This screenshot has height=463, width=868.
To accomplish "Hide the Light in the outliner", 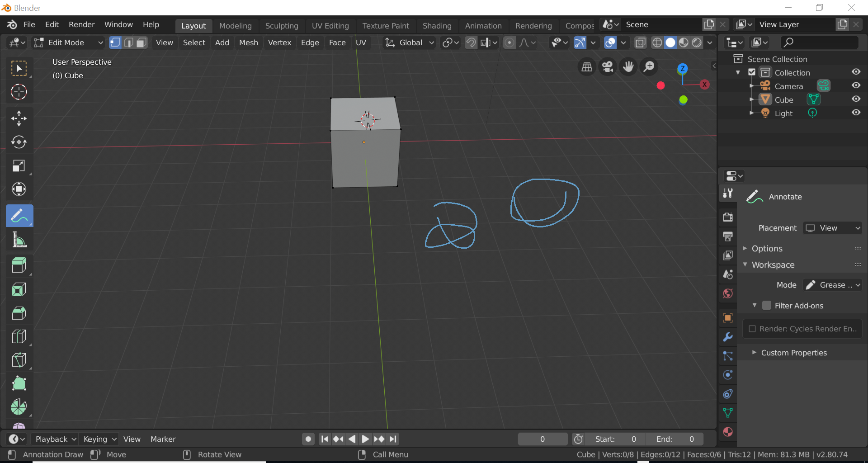I will coord(856,113).
